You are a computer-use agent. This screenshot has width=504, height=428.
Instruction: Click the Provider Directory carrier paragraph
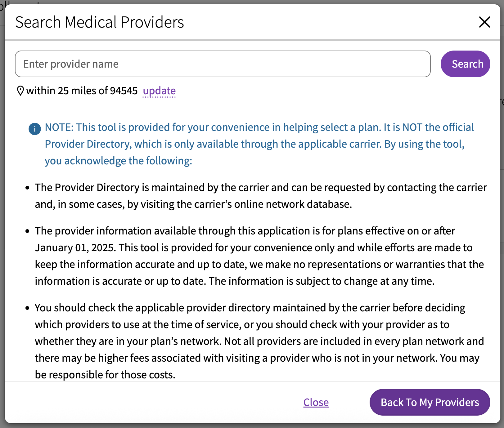click(261, 196)
